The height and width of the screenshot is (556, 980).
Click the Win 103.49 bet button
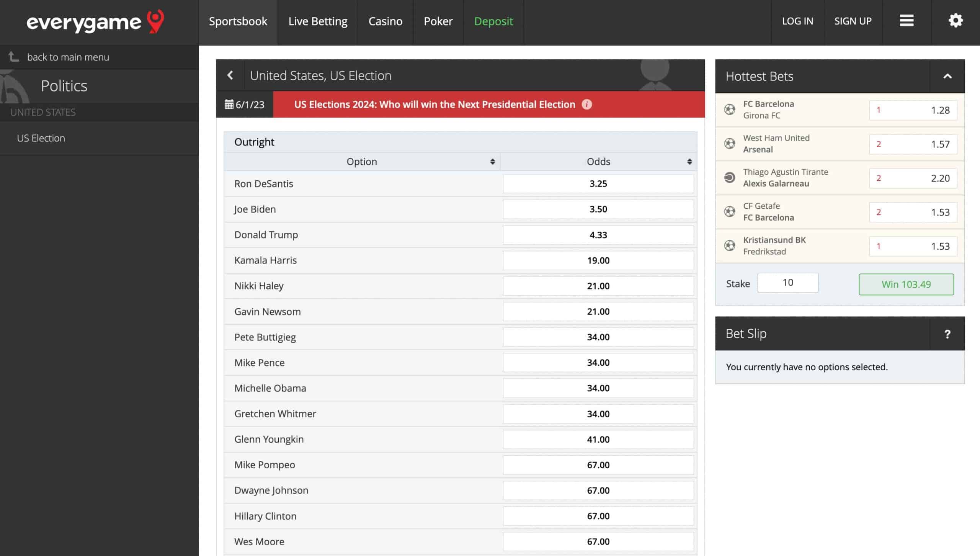coord(906,284)
